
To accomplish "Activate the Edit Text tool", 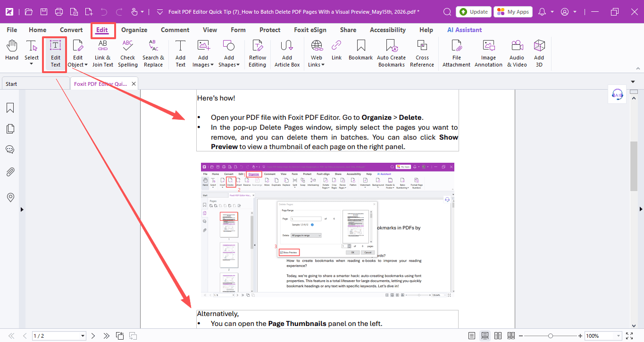I will [x=56, y=54].
